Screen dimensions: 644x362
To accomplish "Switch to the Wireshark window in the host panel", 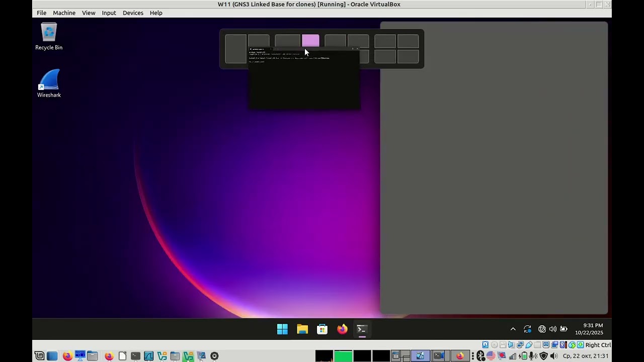I will coord(148,356).
